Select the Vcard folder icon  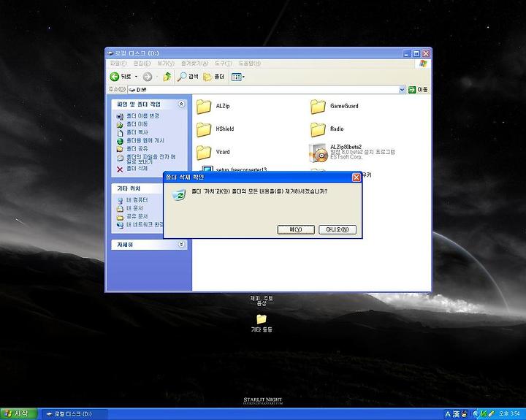click(204, 152)
